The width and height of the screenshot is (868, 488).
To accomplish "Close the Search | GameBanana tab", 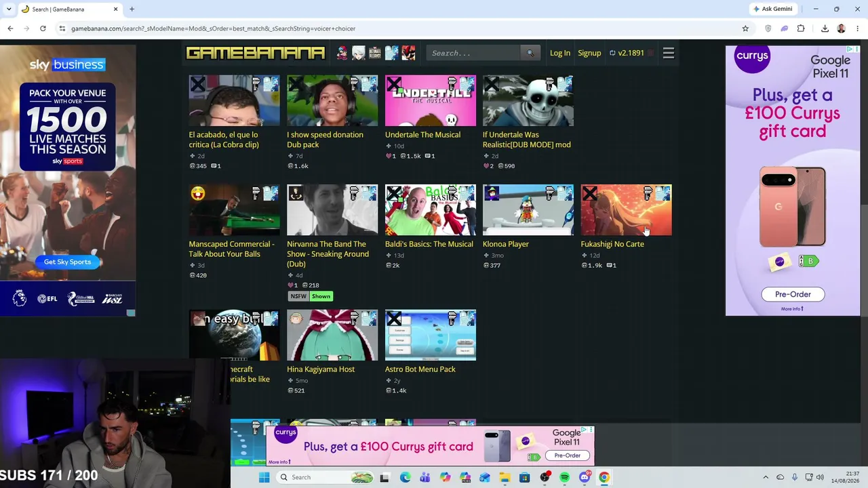I will pyautogui.click(x=115, y=9).
